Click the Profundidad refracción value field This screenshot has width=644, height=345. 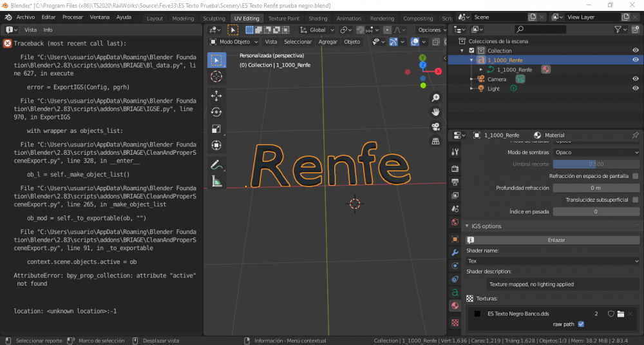[596, 188]
